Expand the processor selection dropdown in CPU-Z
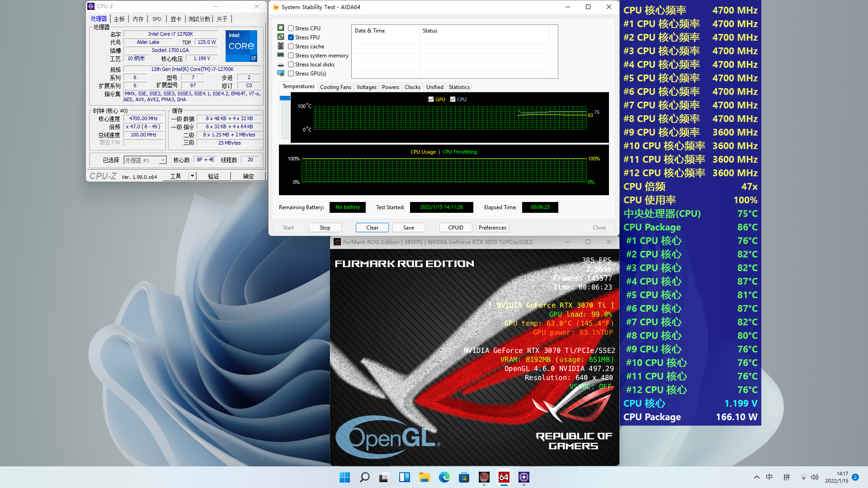868x488 pixels. [162, 160]
